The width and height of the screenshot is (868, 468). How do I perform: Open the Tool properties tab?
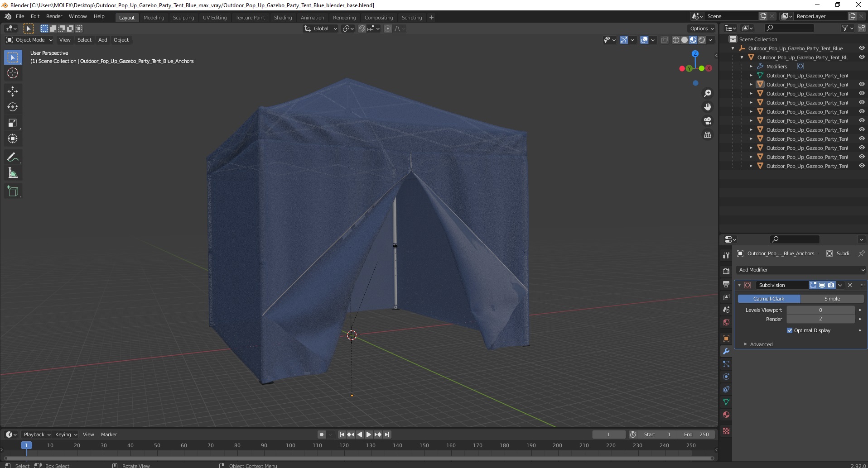[726, 255]
